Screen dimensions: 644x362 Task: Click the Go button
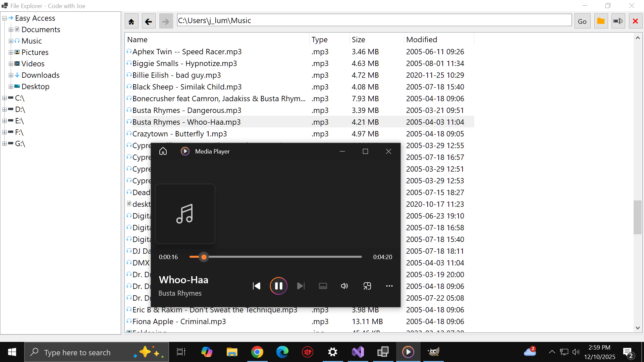click(582, 21)
